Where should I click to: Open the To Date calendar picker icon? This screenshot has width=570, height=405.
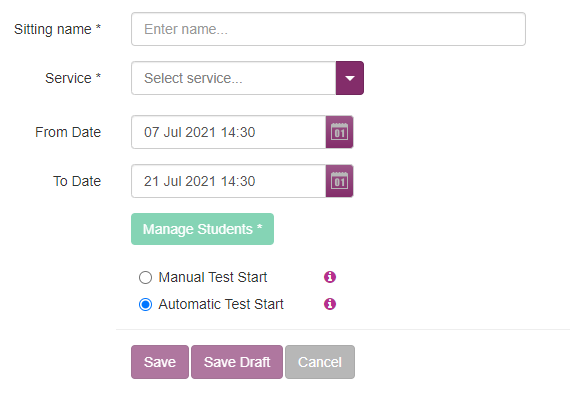tap(339, 181)
